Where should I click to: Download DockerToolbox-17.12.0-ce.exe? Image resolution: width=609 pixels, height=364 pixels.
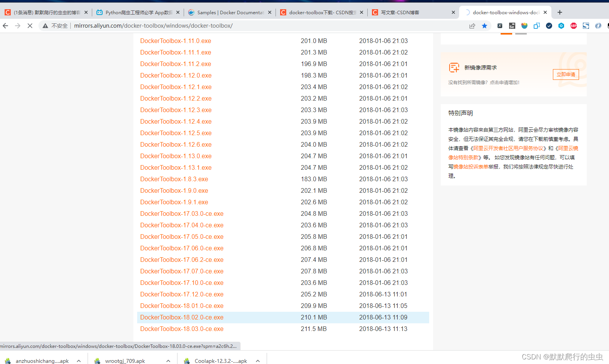[x=182, y=294]
